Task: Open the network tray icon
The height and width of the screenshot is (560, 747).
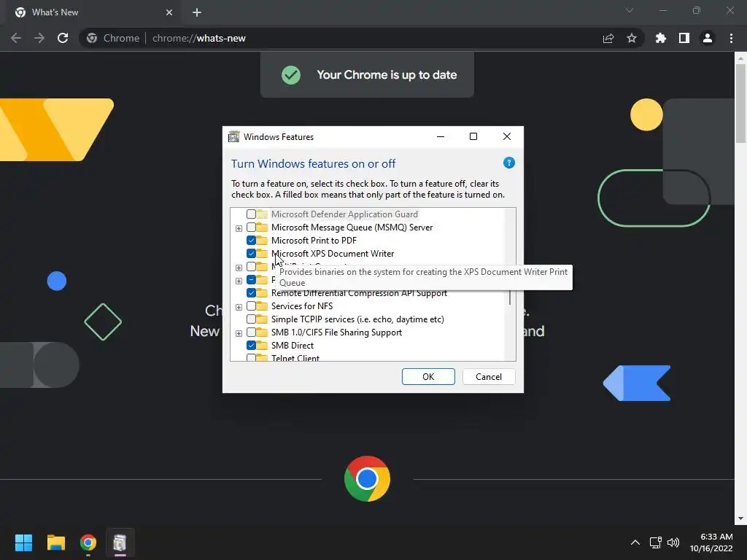Action: coord(656,542)
